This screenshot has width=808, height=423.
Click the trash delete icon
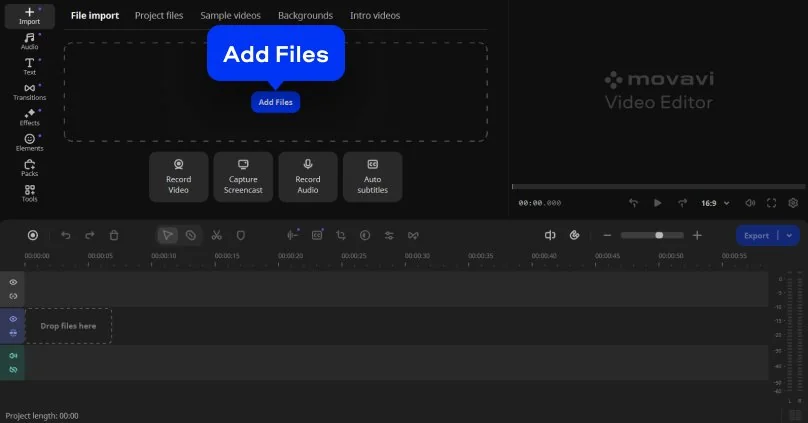(x=114, y=235)
